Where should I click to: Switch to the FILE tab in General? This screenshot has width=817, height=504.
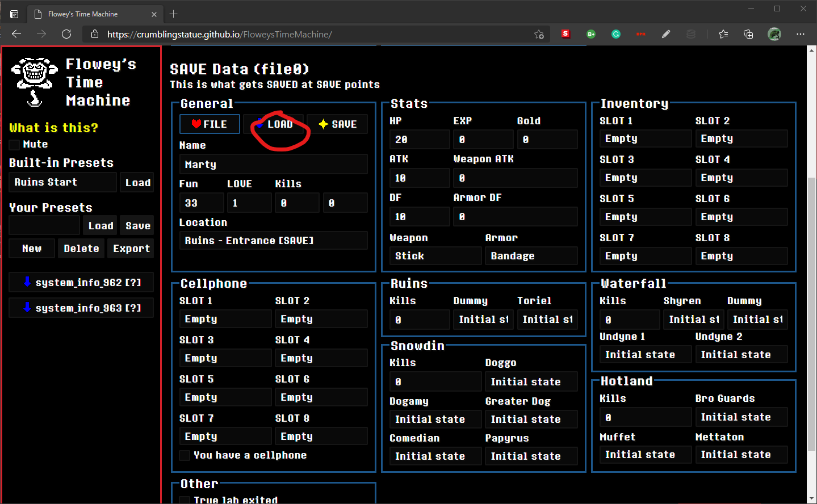pos(210,124)
